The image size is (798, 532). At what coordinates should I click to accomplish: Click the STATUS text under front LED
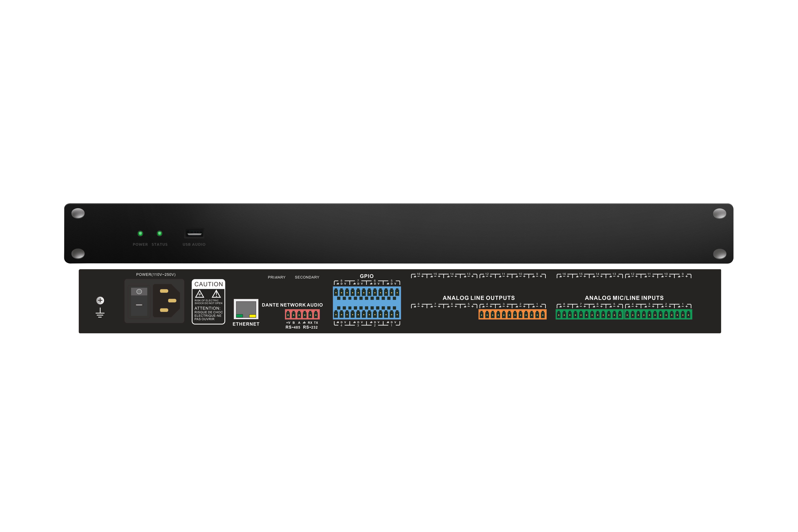(159, 244)
